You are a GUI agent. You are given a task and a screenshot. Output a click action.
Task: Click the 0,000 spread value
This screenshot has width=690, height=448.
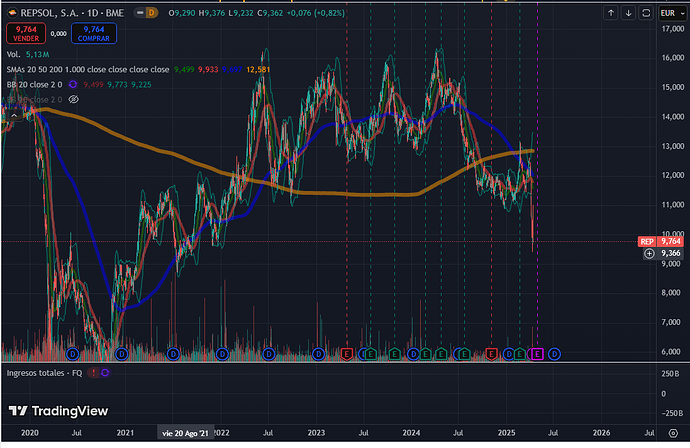(59, 33)
